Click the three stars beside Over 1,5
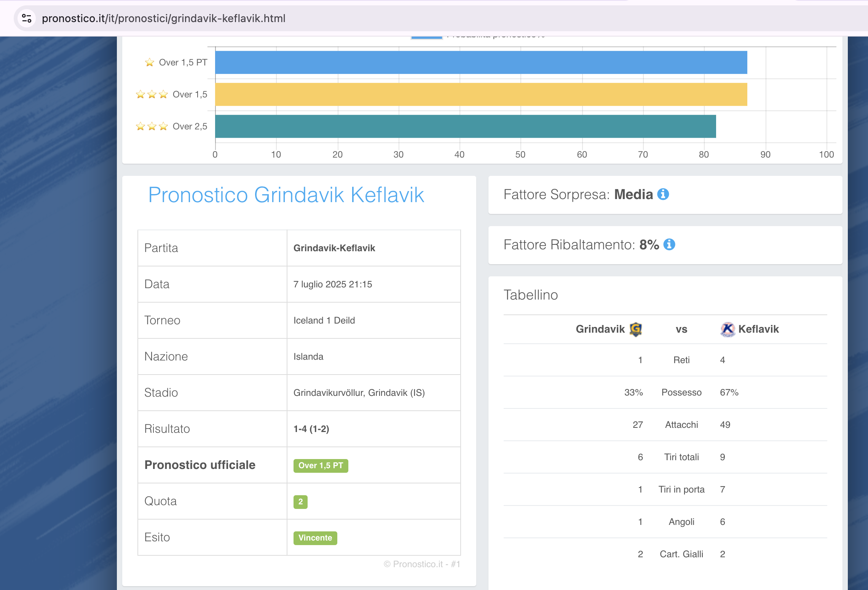 (x=152, y=94)
